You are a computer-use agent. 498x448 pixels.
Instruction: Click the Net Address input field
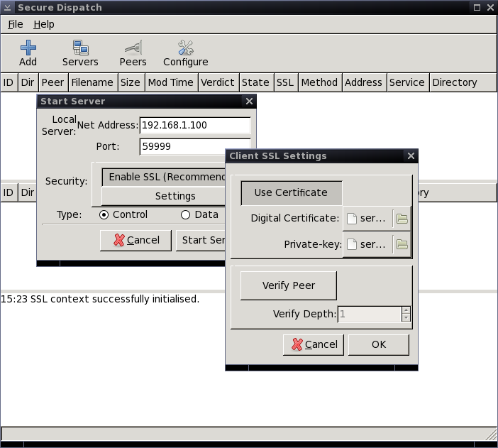click(194, 125)
